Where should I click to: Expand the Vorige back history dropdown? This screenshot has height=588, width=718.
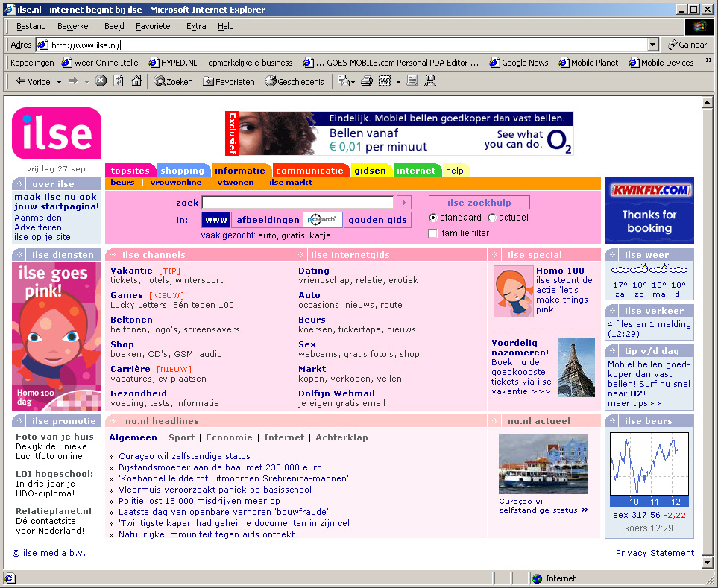click(x=59, y=82)
